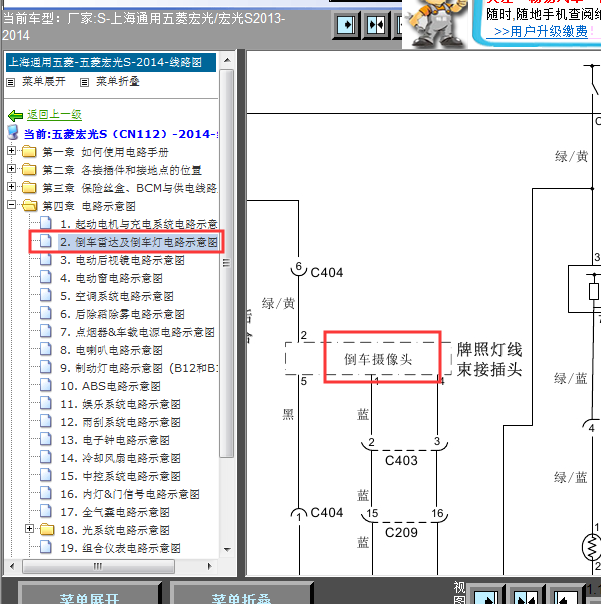Screen dimensions: 601x604
Task: Click top toolbar collapse-inward arrows button
Action: 376,25
